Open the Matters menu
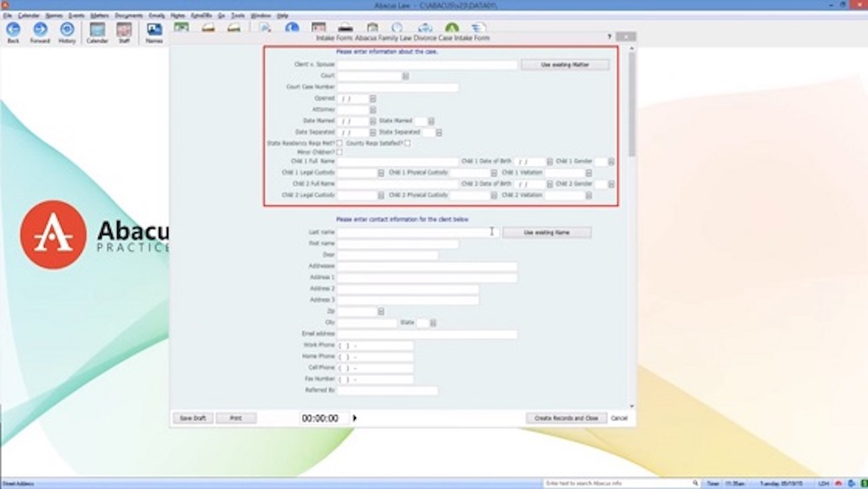This screenshot has height=489, width=868. (100, 16)
